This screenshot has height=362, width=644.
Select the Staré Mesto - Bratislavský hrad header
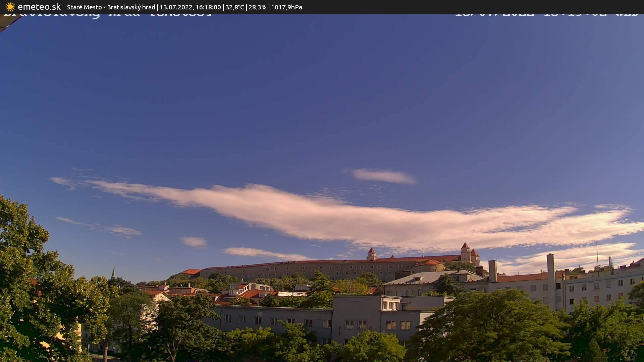[x=111, y=7]
